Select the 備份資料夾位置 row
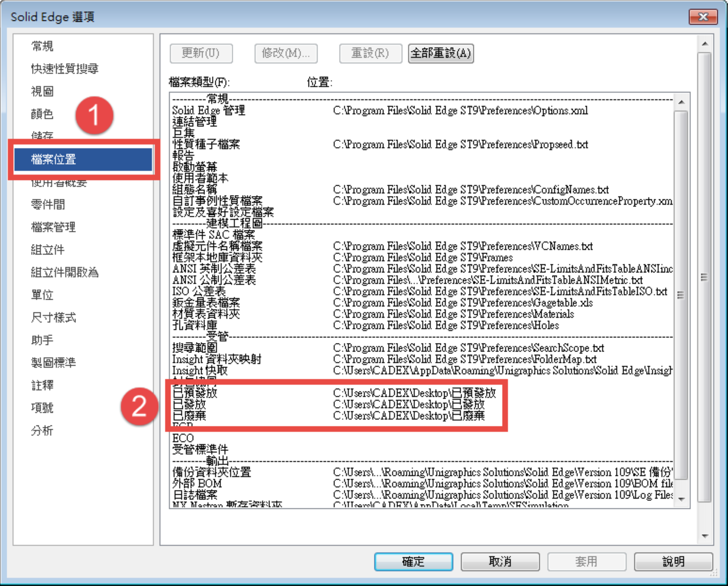The height and width of the screenshot is (586, 728). coord(422,472)
